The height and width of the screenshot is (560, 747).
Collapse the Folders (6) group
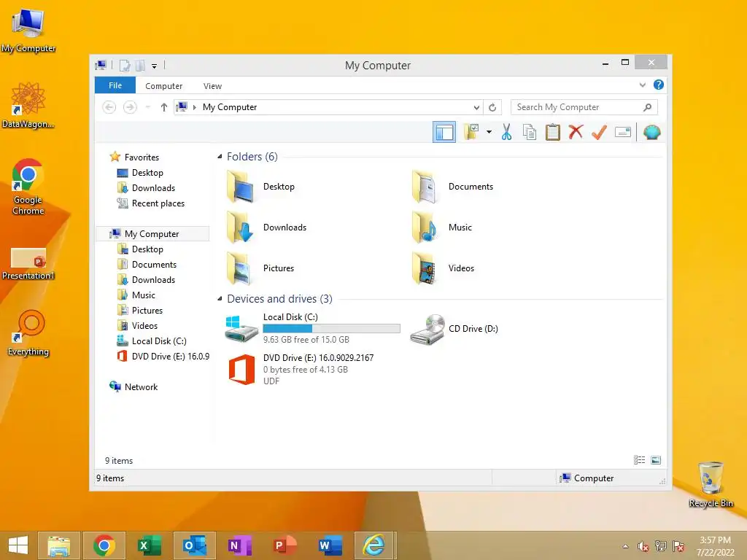220,156
